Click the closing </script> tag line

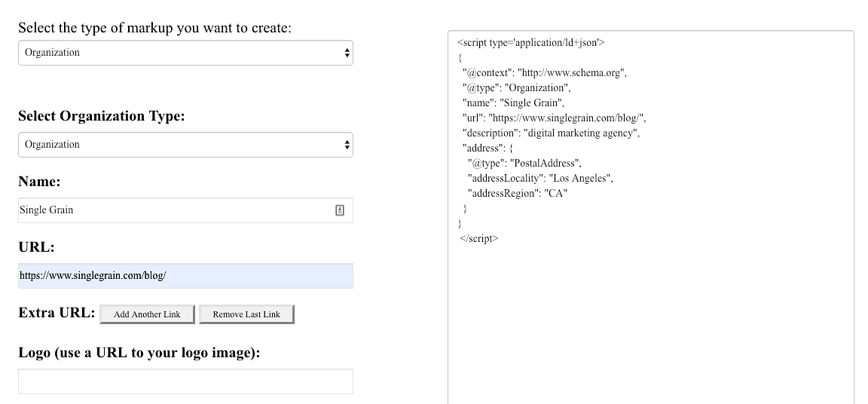479,238
